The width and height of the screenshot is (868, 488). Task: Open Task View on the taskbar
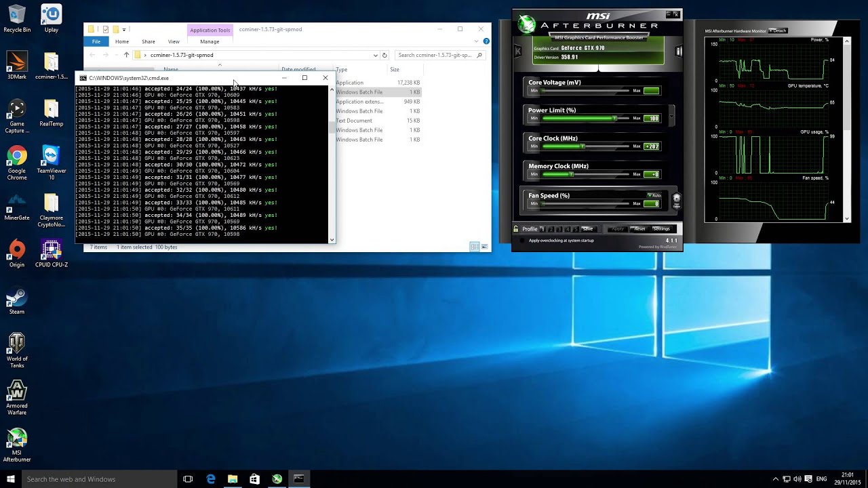pos(188,479)
